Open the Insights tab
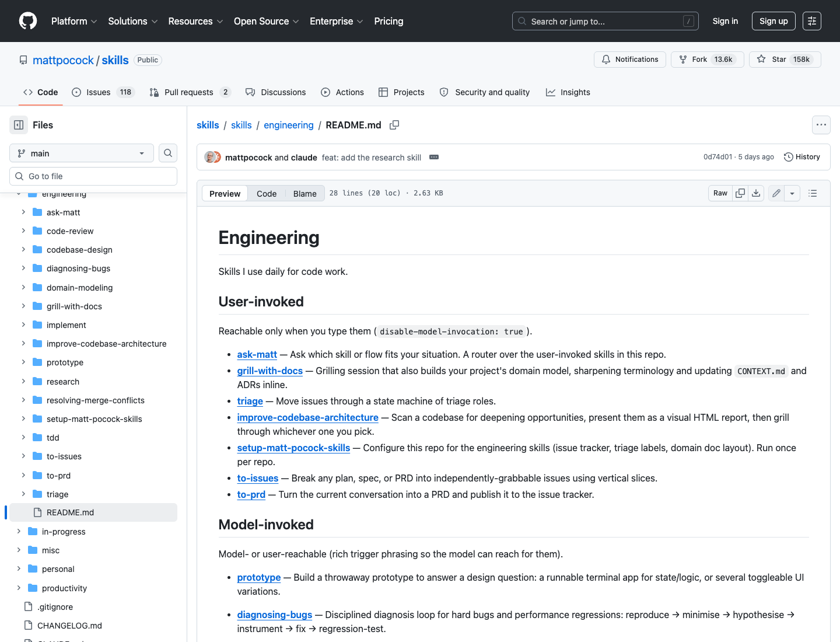The image size is (840, 642). click(x=568, y=92)
